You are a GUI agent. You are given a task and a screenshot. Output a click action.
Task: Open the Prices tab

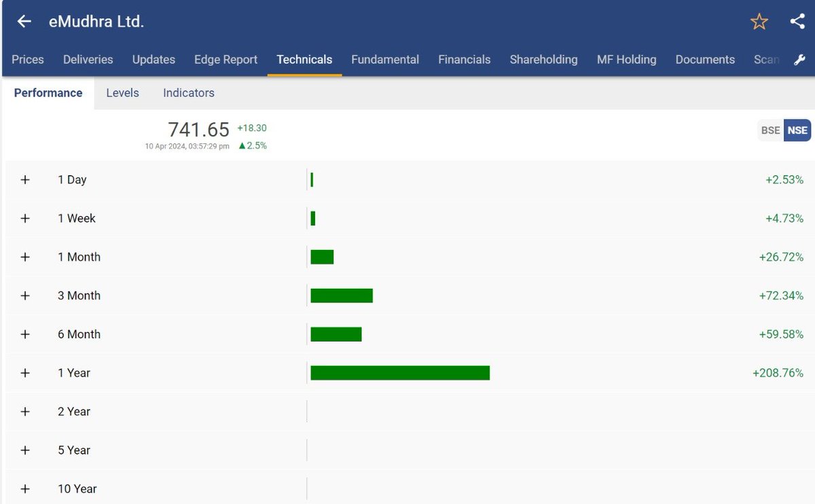pyautogui.click(x=28, y=60)
